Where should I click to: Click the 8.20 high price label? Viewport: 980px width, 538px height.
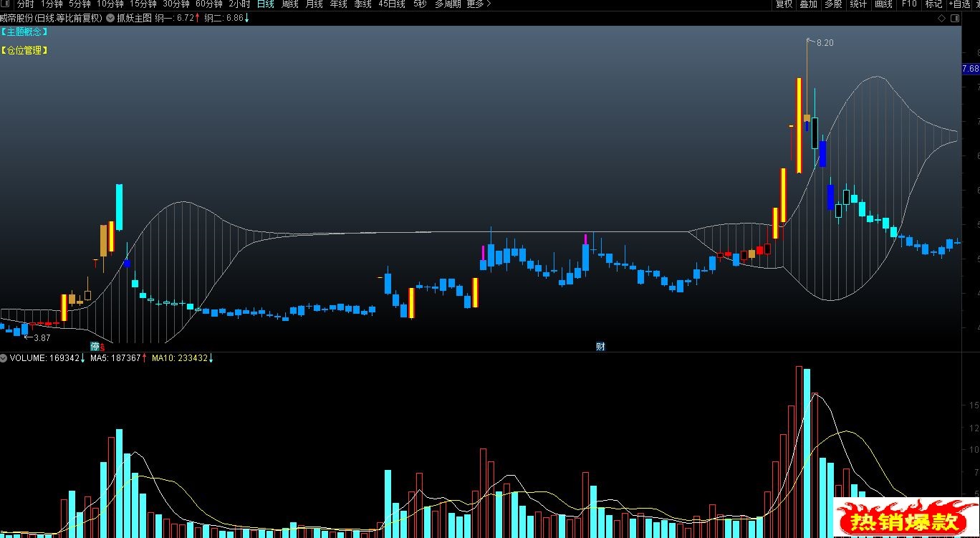coord(825,43)
